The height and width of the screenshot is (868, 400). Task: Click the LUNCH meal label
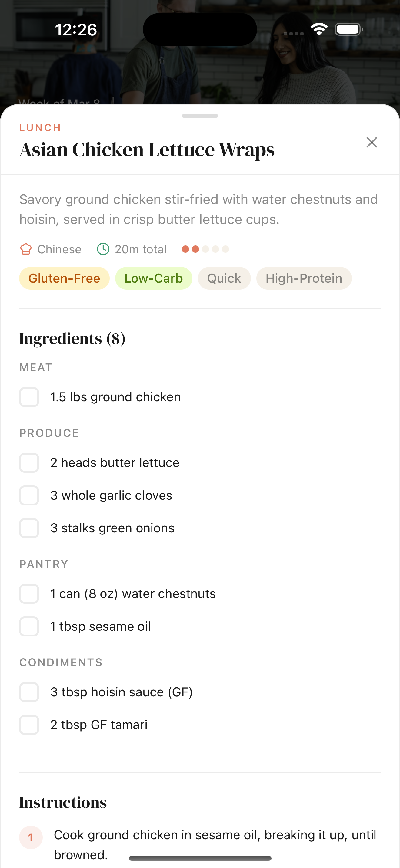point(40,127)
